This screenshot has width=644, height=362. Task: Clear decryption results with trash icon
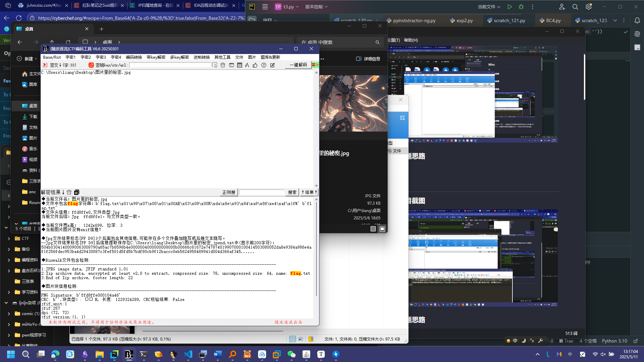point(69,192)
